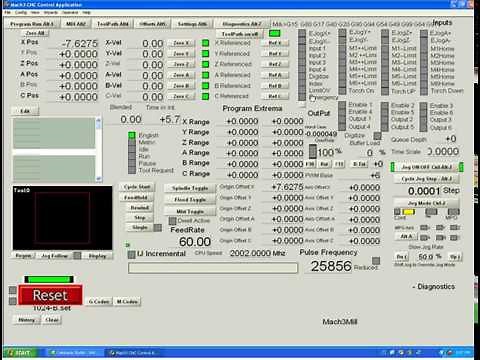This screenshot has width=480, height=360.
Task: Click the Jog Mode button
Action: coord(427,203)
